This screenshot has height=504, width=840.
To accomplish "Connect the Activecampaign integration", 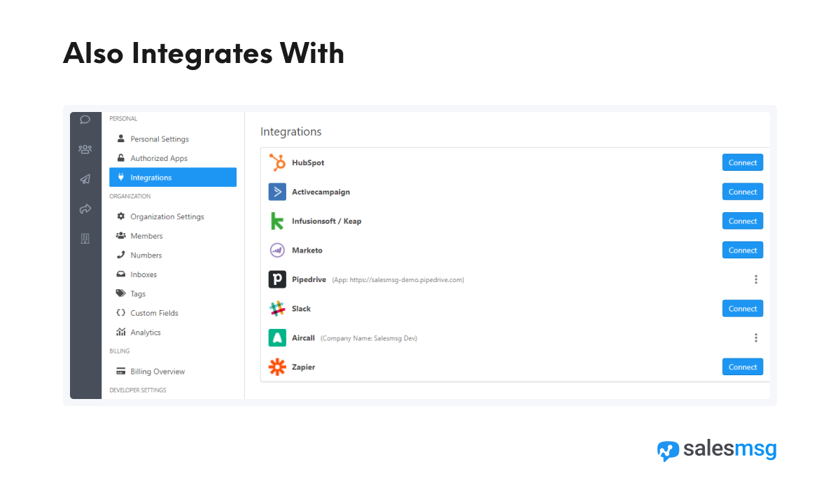I will [x=743, y=192].
